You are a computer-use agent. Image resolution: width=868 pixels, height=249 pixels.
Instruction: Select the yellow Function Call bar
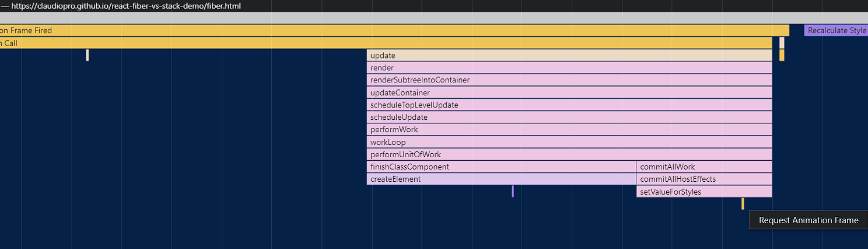tap(385, 43)
